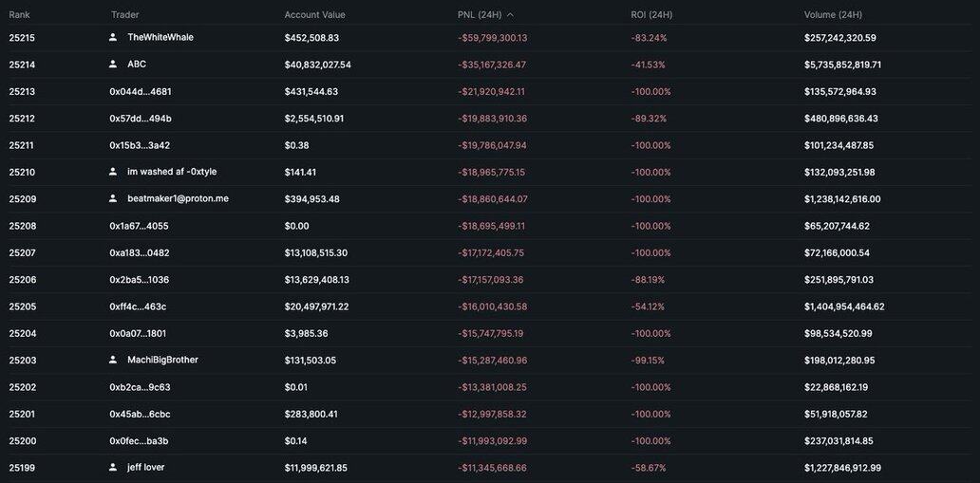Click the Rank column header
The height and width of the screenshot is (483, 980).
pos(20,15)
